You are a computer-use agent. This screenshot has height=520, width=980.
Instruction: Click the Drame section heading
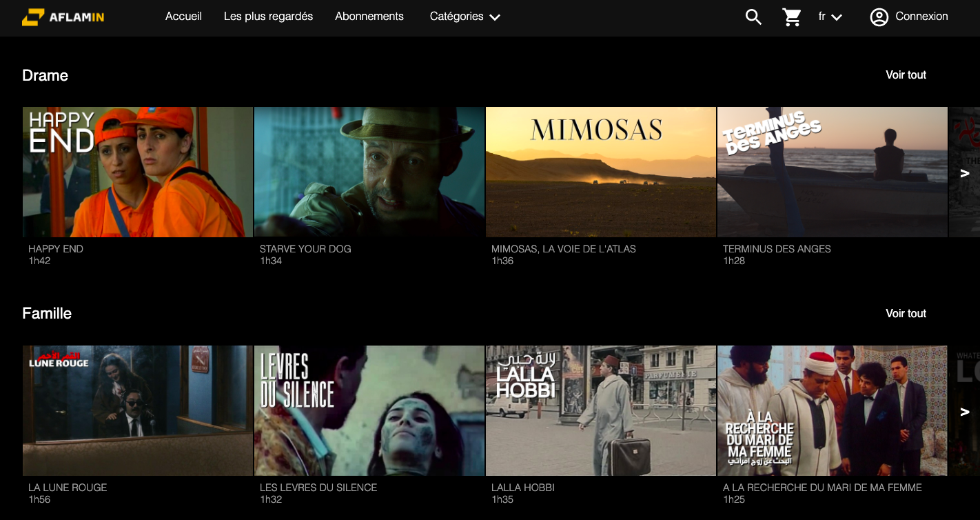(x=45, y=75)
